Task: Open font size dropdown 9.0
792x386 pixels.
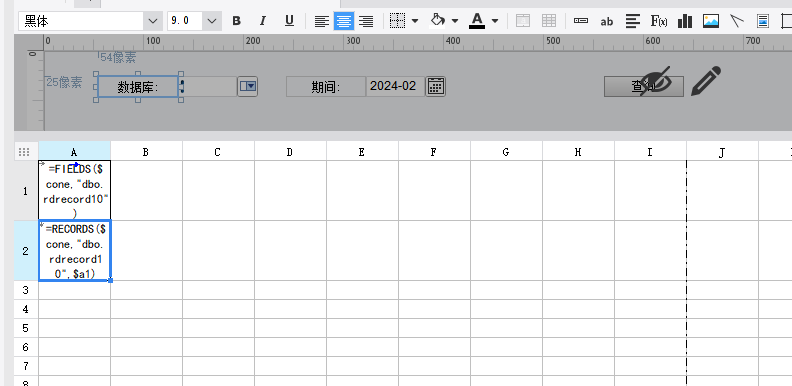Action: point(212,21)
